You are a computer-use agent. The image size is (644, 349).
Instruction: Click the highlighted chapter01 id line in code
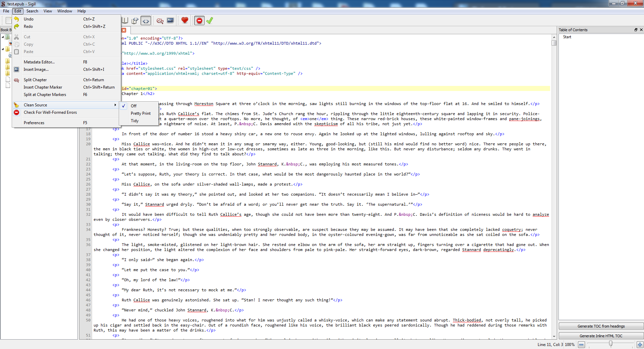(335, 89)
